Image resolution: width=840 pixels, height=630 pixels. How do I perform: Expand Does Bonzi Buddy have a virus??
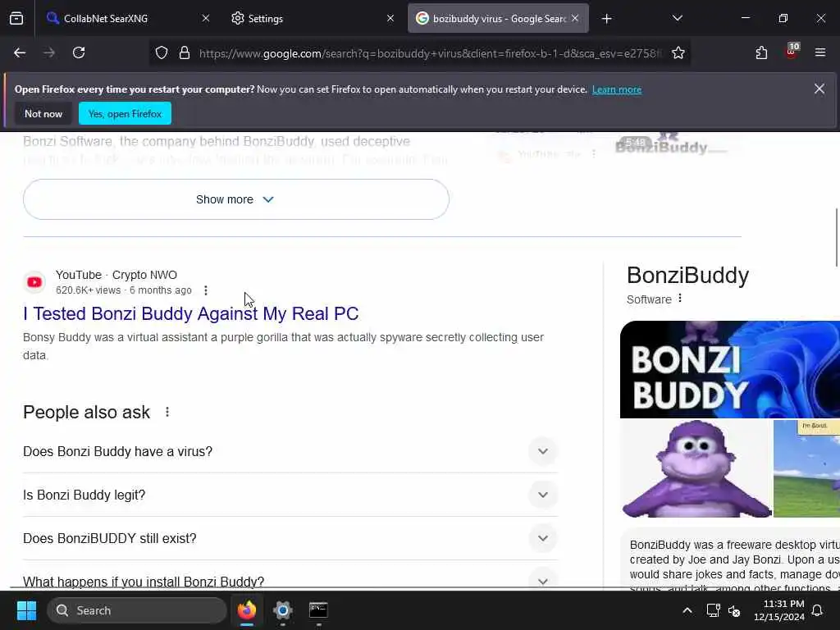coord(290,452)
